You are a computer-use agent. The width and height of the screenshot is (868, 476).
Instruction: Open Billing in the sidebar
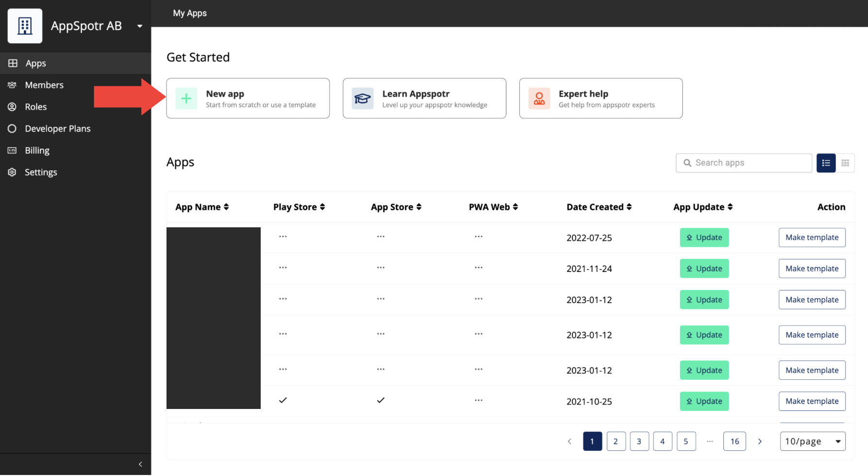75,151
